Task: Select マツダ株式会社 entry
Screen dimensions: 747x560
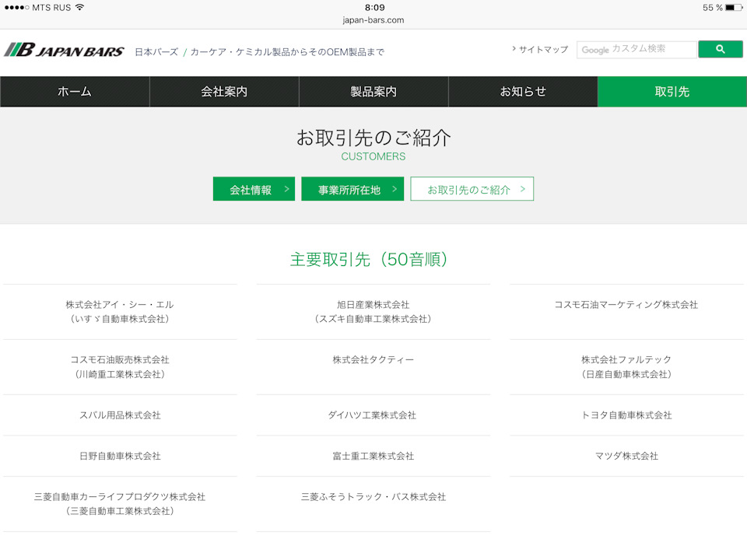Action: tap(626, 457)
